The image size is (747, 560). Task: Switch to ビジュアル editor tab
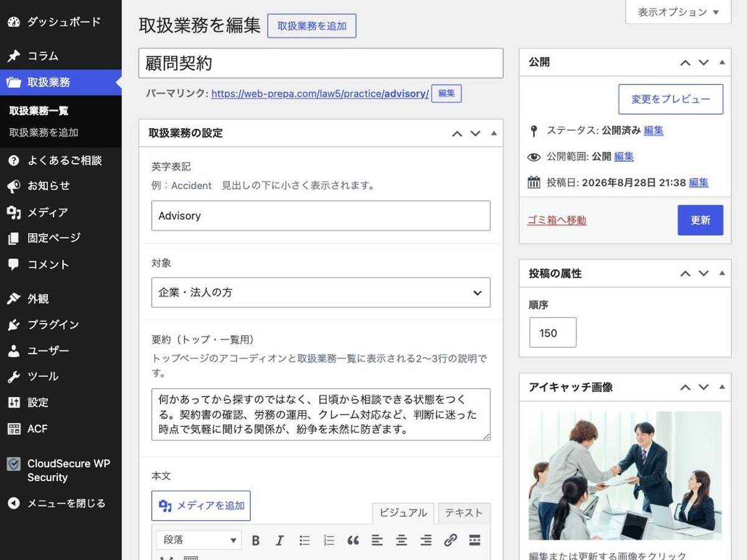point(403,513)
